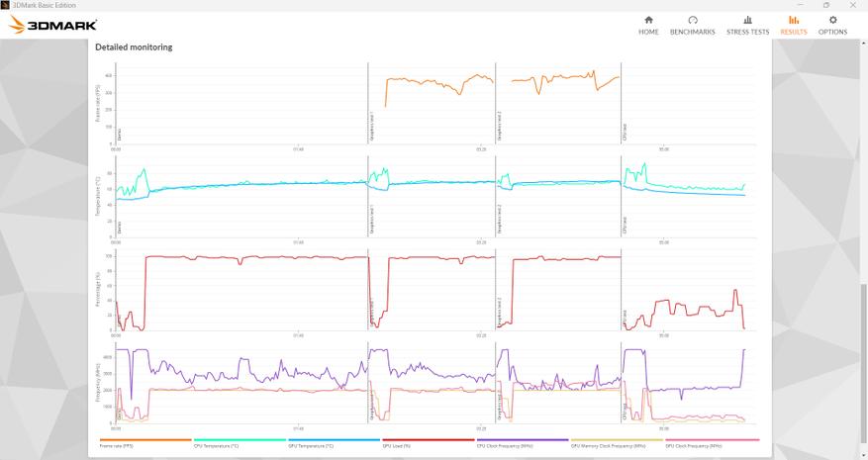Toggle GPU Clock Frequency legend line
Image resolution: width=868 pixels, height=460 pixels.
click(712, 443)
